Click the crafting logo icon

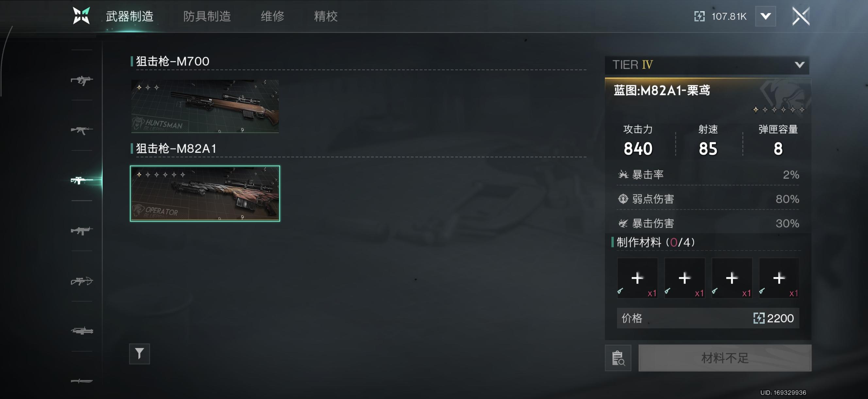81,15
